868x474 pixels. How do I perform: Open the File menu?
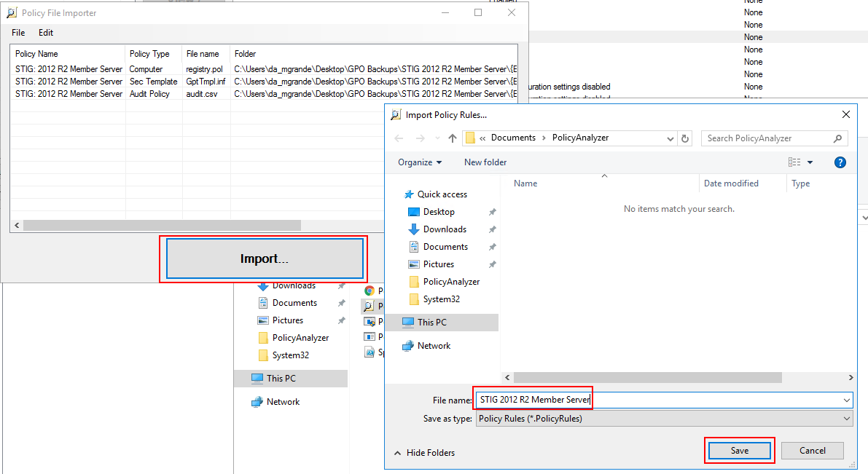point(17,32)
